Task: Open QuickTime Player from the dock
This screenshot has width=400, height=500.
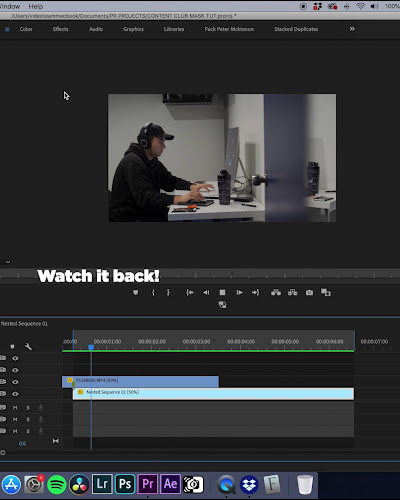Action: (x=227, y=485)
